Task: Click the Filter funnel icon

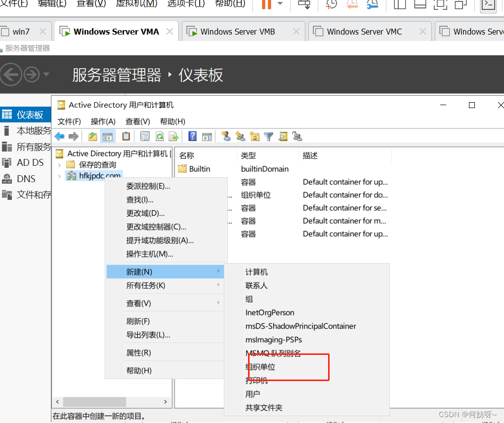Action: [x=268, y=137]
